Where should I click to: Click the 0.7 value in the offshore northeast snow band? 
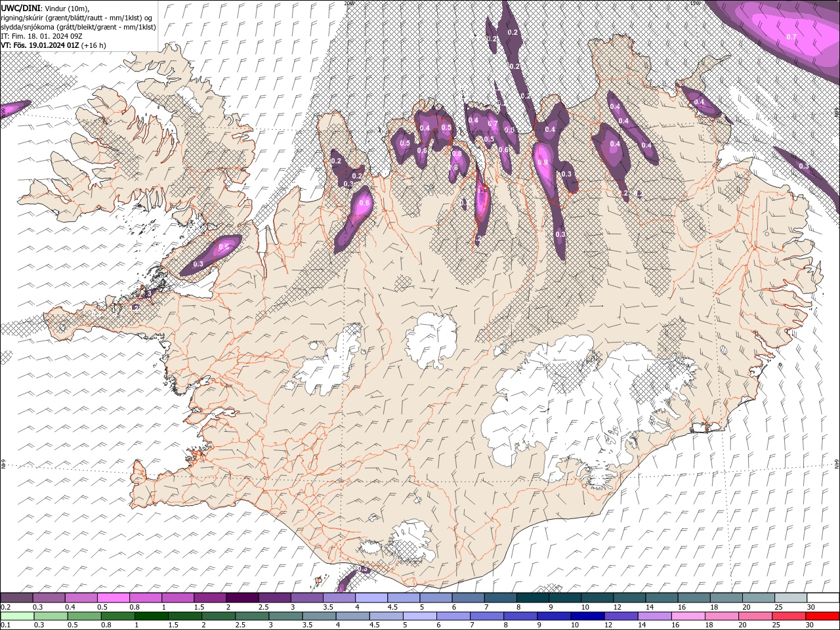click(791, 37)
